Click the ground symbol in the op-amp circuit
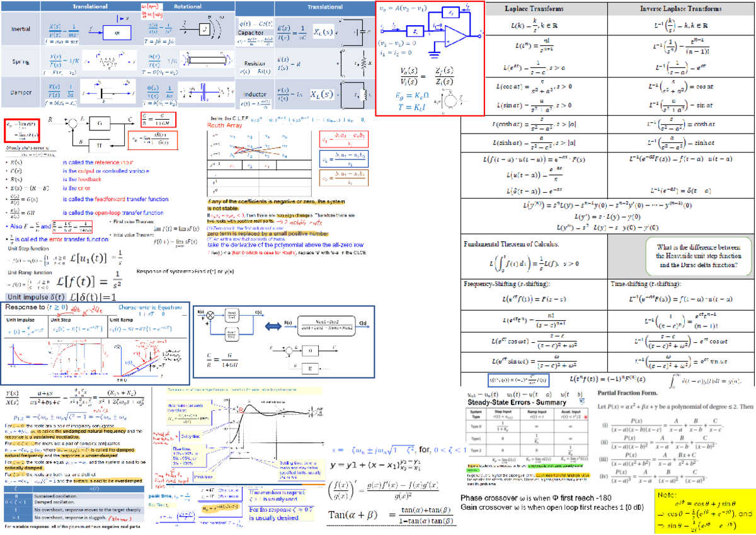This screenshot has height=535, width=756. tap(434, 55)
